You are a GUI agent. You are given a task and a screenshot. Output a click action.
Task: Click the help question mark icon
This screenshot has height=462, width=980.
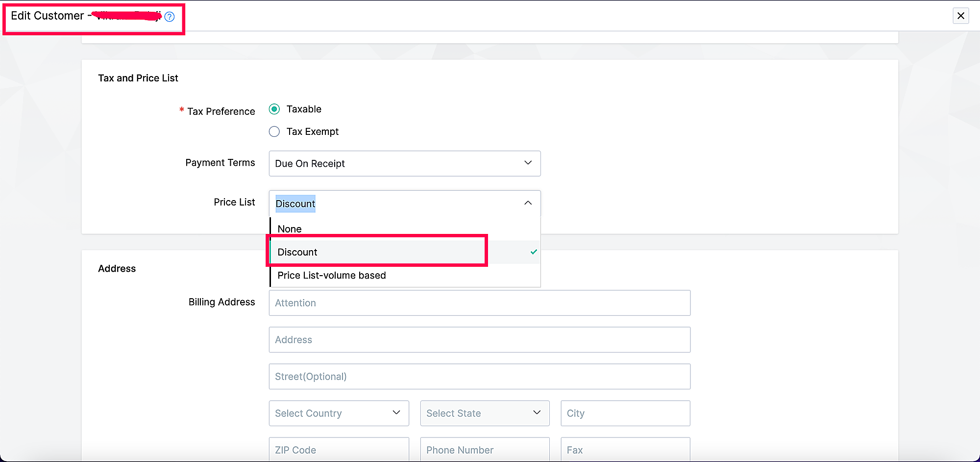pyautogui.click(x=170, y=17)
